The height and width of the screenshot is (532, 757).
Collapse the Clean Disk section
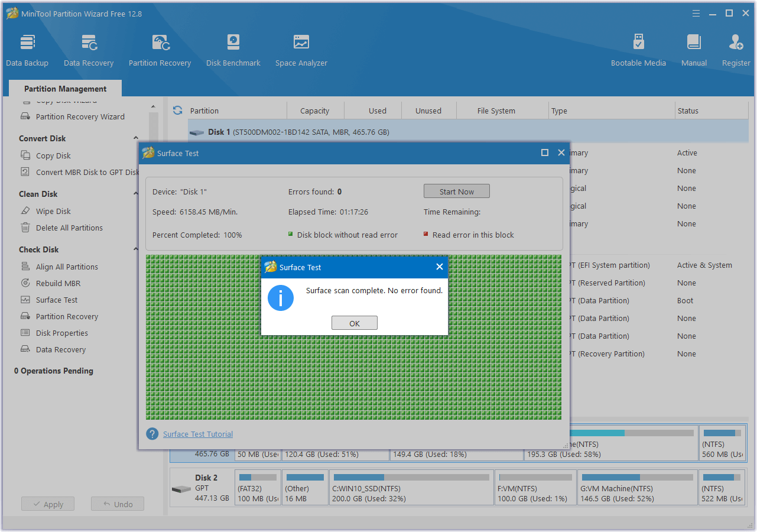(x=136, y=194)
